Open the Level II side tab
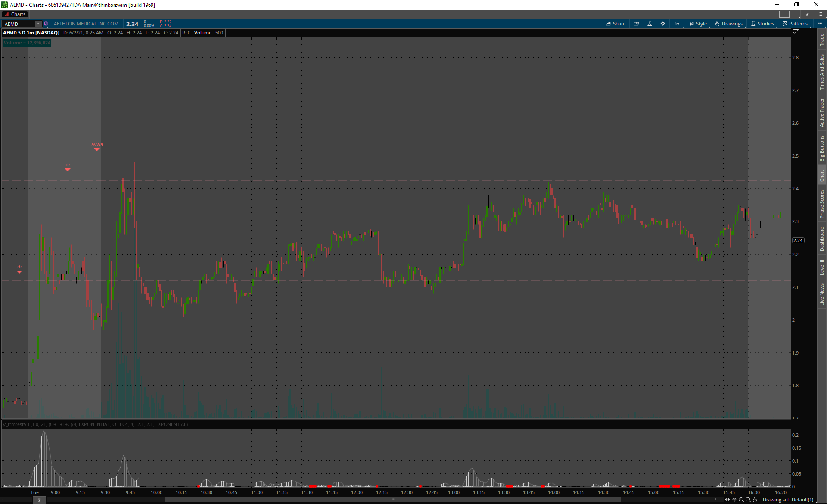This screenshot has width=827, height=504. pyautogui.click(x=822, y=267)
